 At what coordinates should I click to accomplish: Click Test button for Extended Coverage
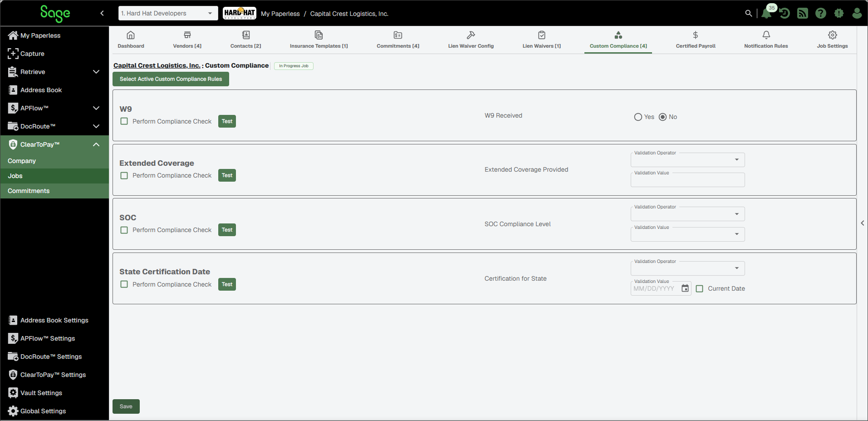click(227, 175)
